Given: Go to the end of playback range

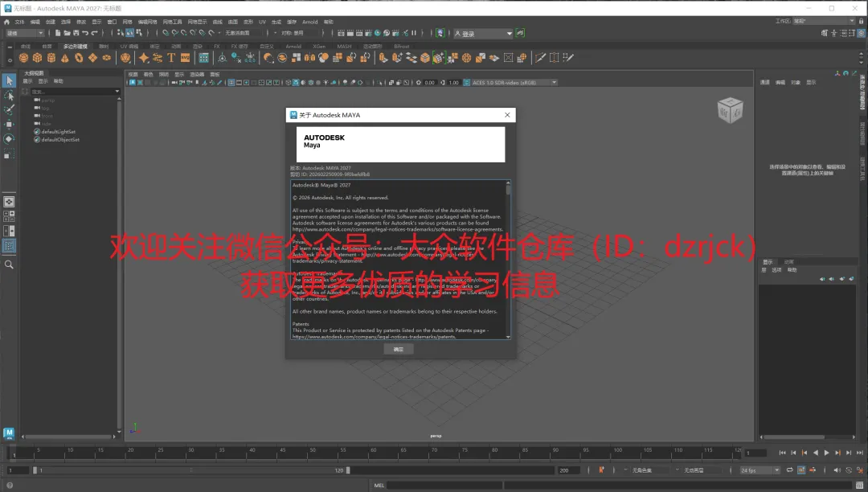Looking at the screenshot, I should 860,453.
